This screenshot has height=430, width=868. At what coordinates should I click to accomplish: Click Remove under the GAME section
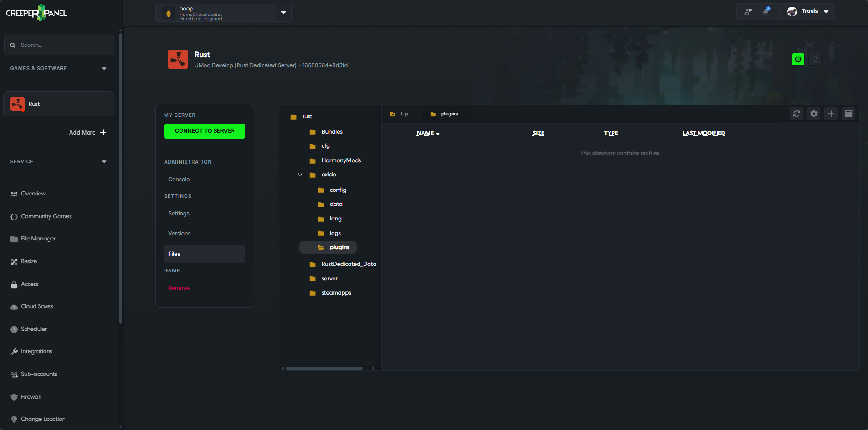coord(179,288)
